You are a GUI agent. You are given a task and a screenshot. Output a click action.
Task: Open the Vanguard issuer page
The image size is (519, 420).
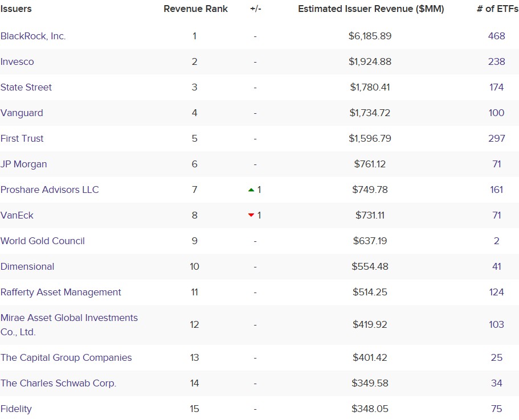[22, 113]
